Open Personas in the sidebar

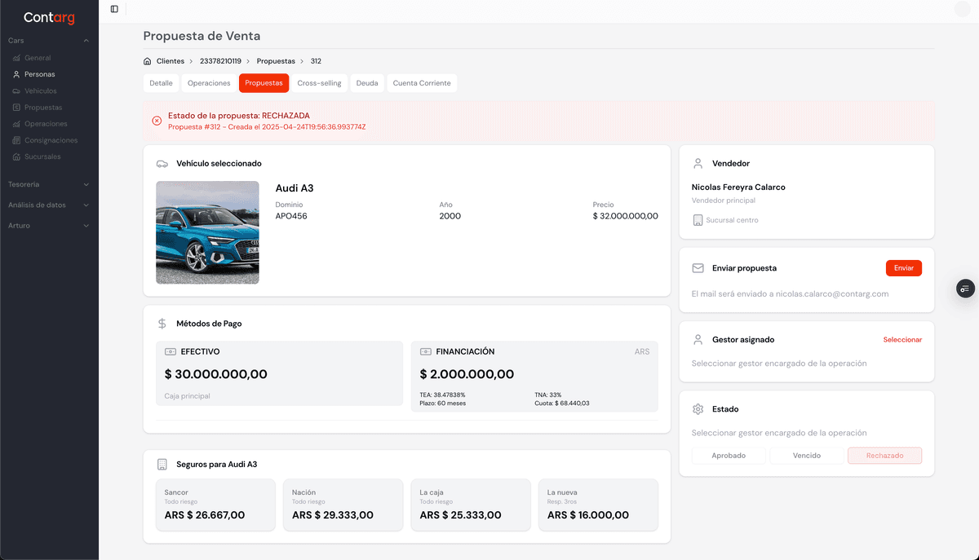[39, 74]
